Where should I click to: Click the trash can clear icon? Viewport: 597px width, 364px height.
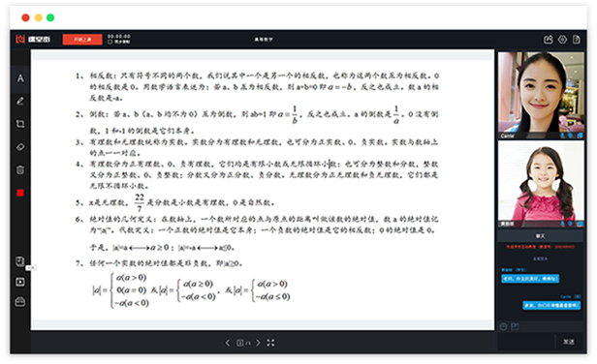(x=20, y=169)
